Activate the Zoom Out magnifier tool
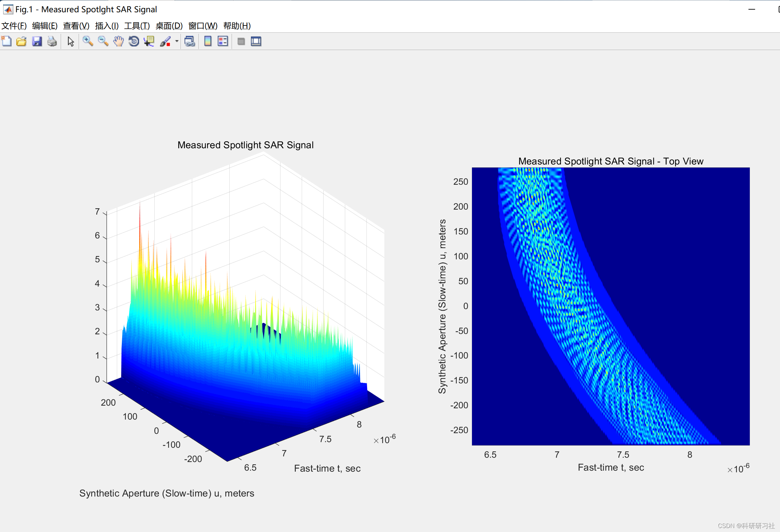The width and height of the screenshot is (780, 532). tap(103, 41)
